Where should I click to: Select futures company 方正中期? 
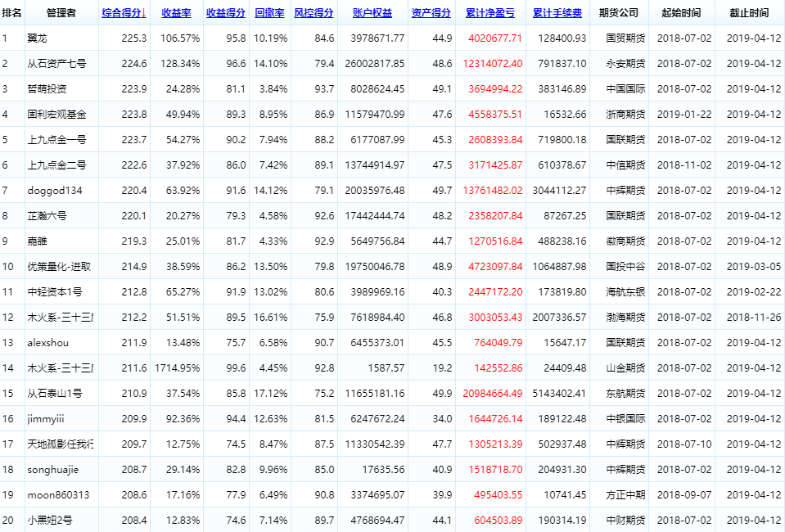[625, 495]
